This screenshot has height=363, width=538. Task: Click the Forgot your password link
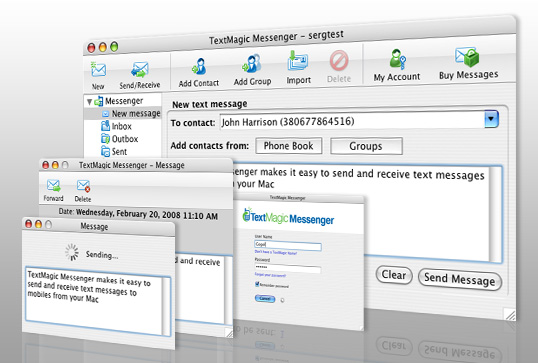[x=270, y=275]
